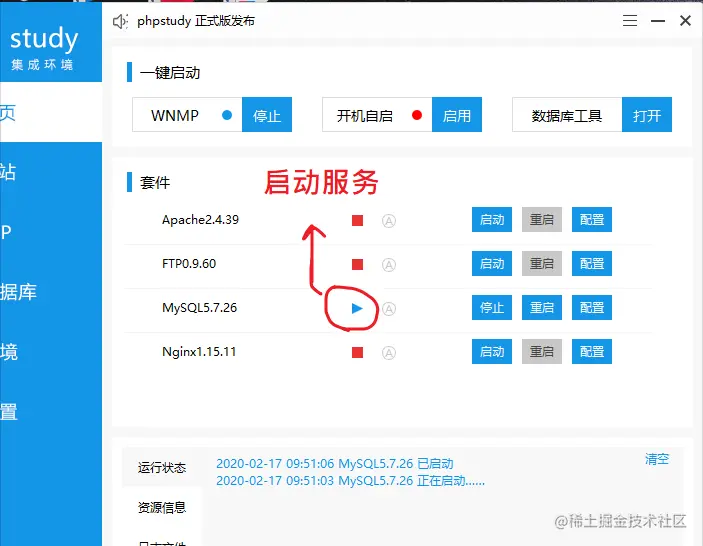Select the home page sidebar item
Image resolution: width=703 pixels, height=546 pixels.
[x=51, y=112]
